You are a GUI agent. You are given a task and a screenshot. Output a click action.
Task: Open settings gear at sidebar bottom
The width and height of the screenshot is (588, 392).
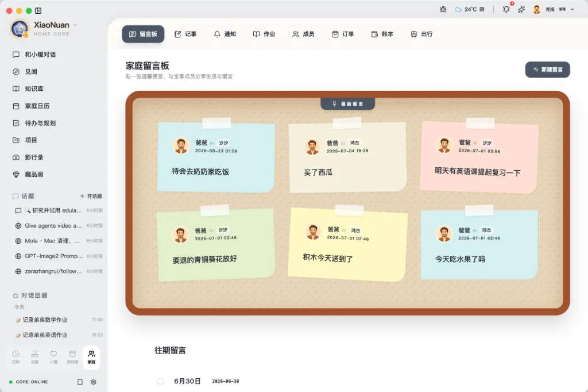click(x=94, y=382)
